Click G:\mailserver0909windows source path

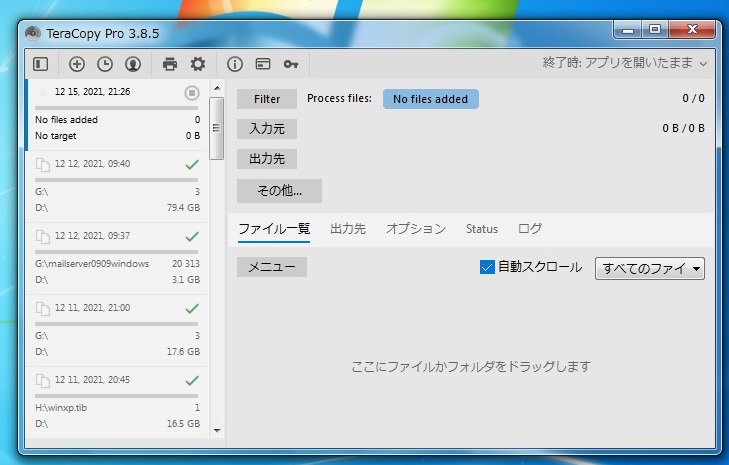[x=92, y=264]
